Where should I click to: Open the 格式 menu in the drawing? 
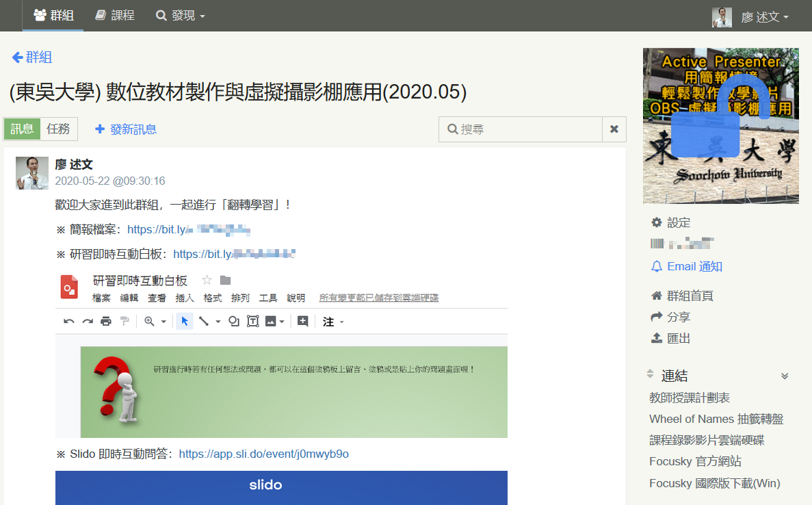tap(213, 298)
